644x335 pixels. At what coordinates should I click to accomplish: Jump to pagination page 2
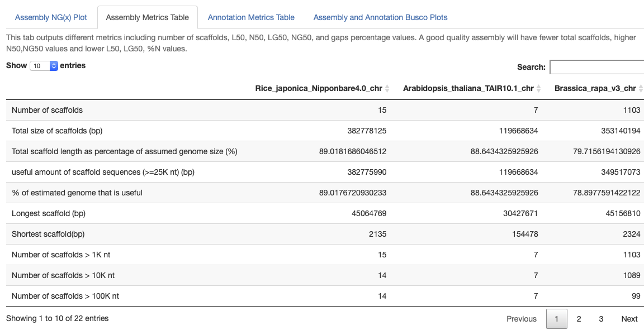click(579, 319)
